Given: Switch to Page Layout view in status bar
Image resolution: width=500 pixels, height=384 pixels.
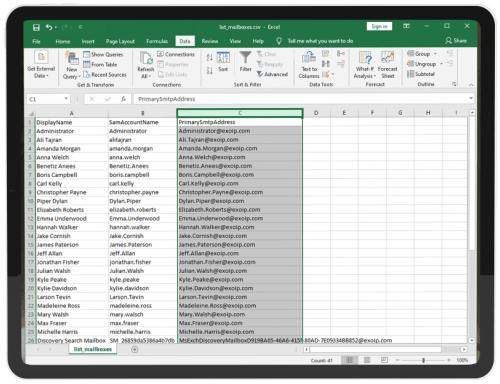Looking at the screenshot, I should coord(367,360).
